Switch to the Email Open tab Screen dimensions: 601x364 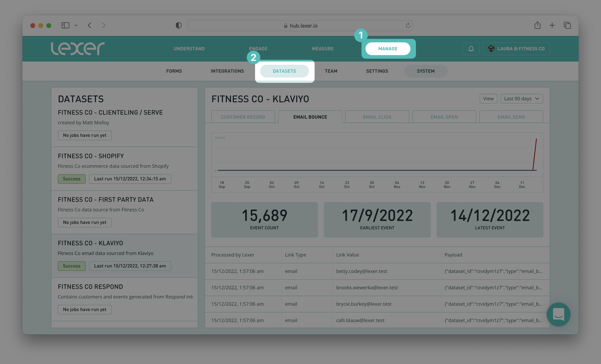pyautogui.click(x=444, y=117)
